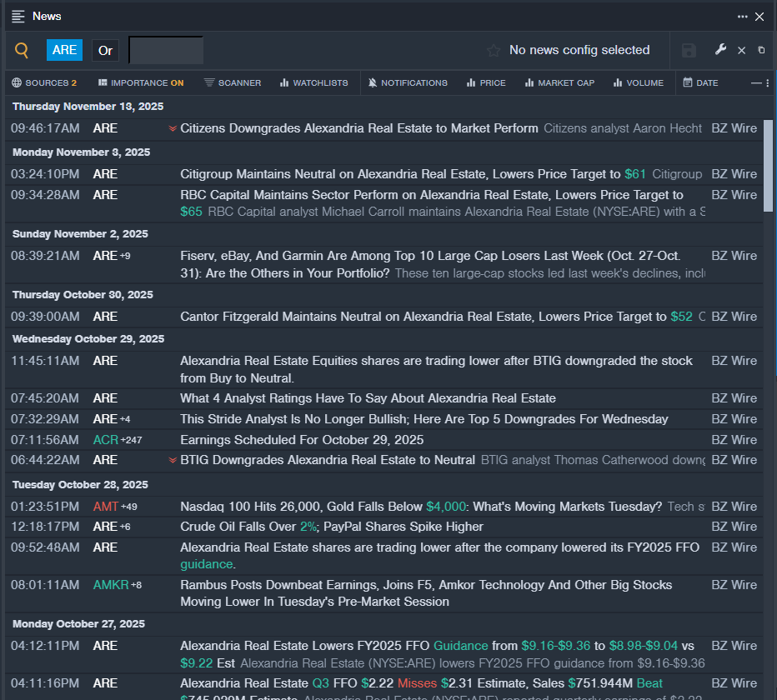This screenshot has width=777, height=700.
Task: Click the empty ticker search input field
Action: click(x=166, y=50)
